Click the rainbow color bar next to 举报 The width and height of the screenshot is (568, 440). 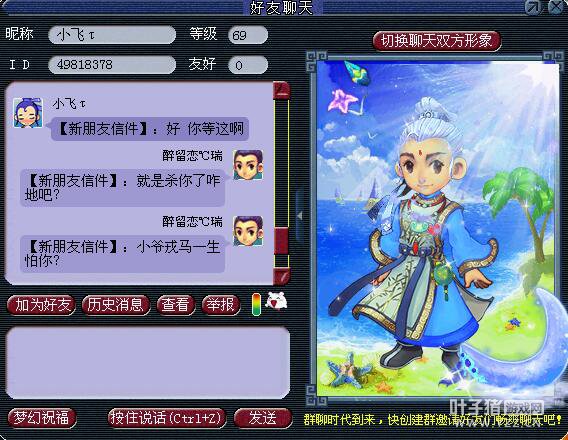pyautogui.click(x=256, y=304)
